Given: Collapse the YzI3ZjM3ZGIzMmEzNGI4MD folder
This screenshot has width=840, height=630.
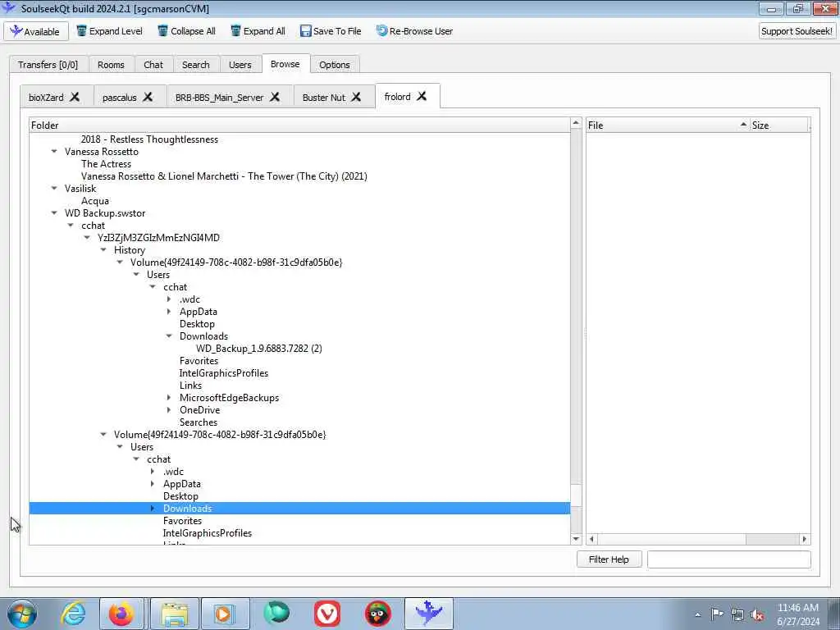Looking at the screenshot, I should pos(87,238).
